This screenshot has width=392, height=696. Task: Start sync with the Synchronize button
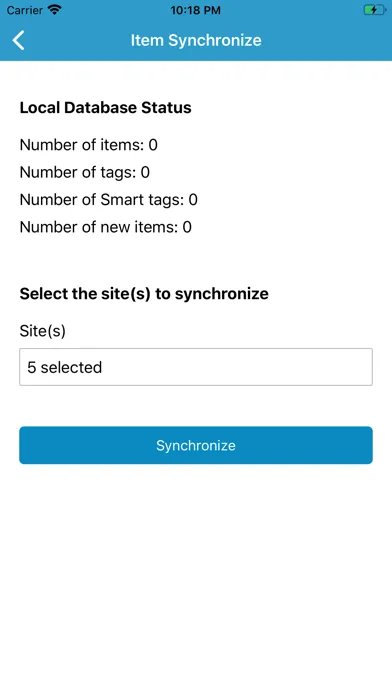pos(196,445)
